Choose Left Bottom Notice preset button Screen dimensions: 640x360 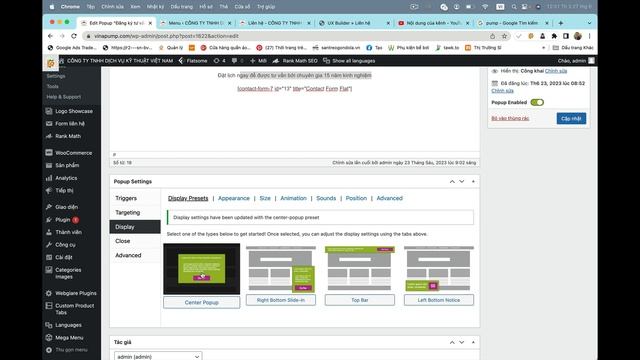439,300
